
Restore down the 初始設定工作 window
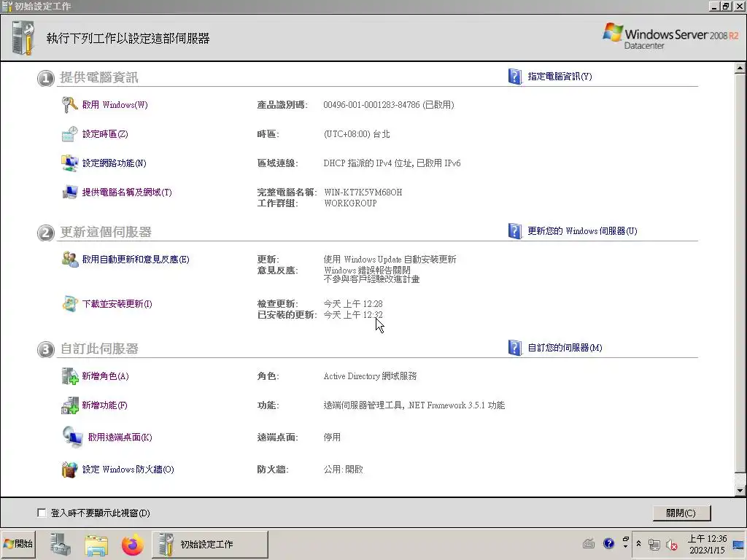(726, 6)
